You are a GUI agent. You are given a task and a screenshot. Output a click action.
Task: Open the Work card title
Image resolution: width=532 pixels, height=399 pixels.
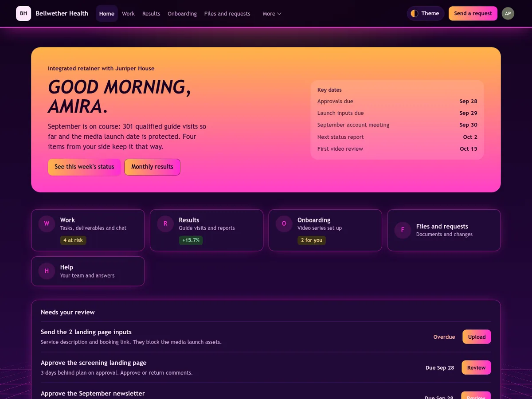(x=67, y=220)
